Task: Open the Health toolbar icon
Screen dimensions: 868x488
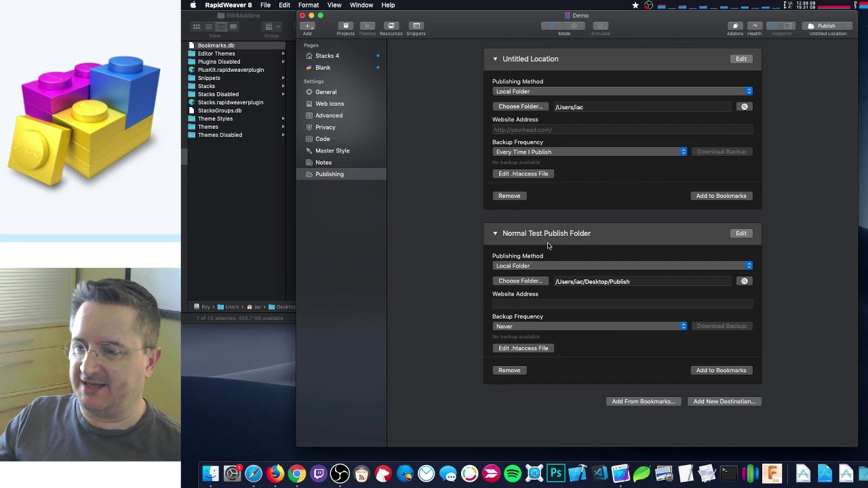Action: click(755, 26)
